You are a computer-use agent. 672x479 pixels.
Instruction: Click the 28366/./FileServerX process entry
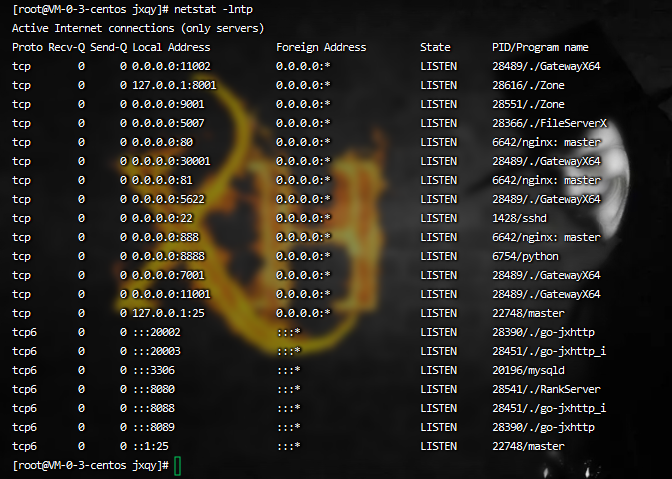pos(550,123)
